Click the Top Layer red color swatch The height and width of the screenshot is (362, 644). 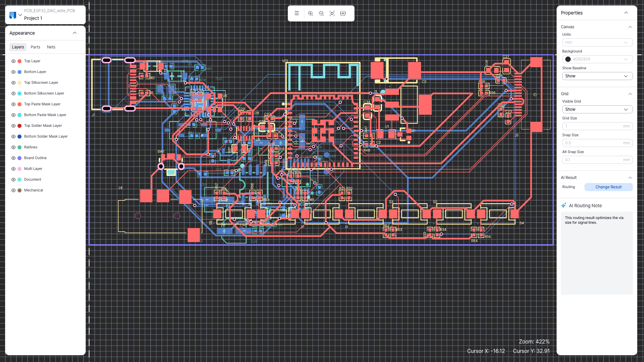(x=20, y=61)
